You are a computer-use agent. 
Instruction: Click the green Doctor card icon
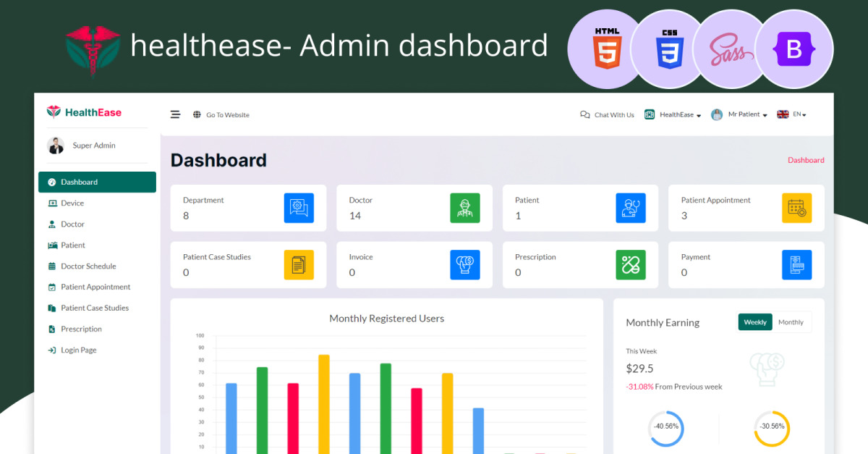pyautogui.click(x=465, y=208)
